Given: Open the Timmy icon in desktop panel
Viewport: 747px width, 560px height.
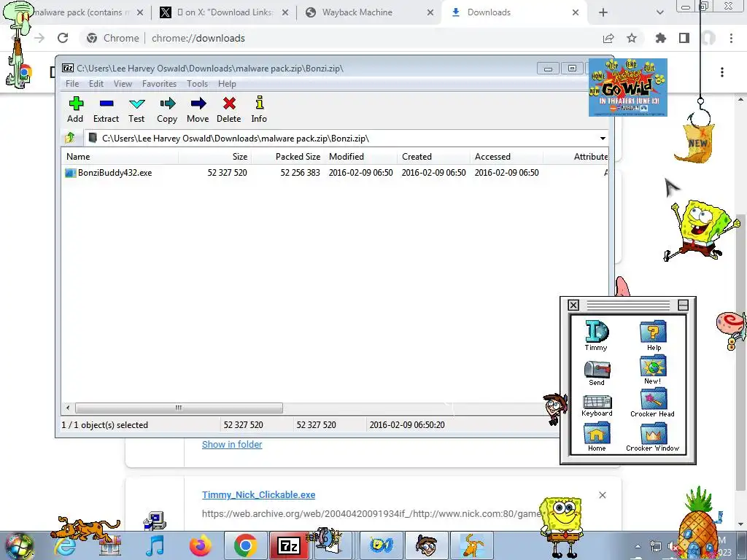Looking at the screenshot, I should (x=596, y=335).
